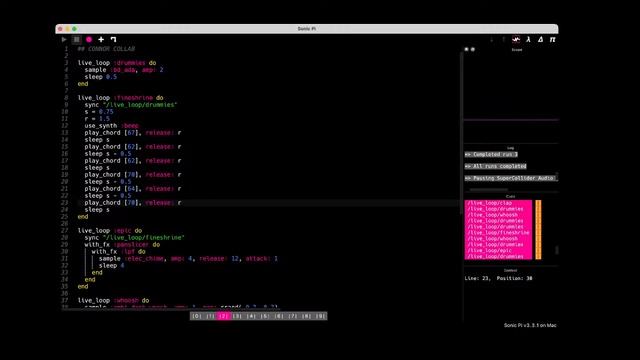Click the '/live_loop/fineshrine' cue entry

(x=498, y=233)
